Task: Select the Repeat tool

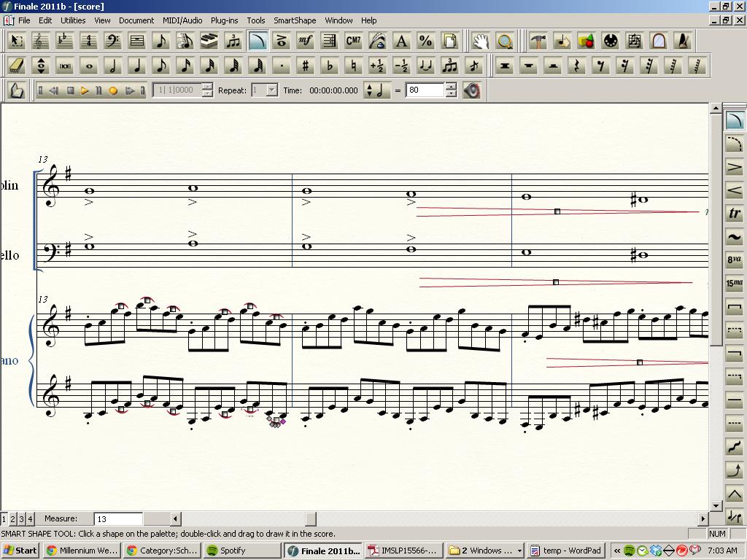Action: (329, 41)
